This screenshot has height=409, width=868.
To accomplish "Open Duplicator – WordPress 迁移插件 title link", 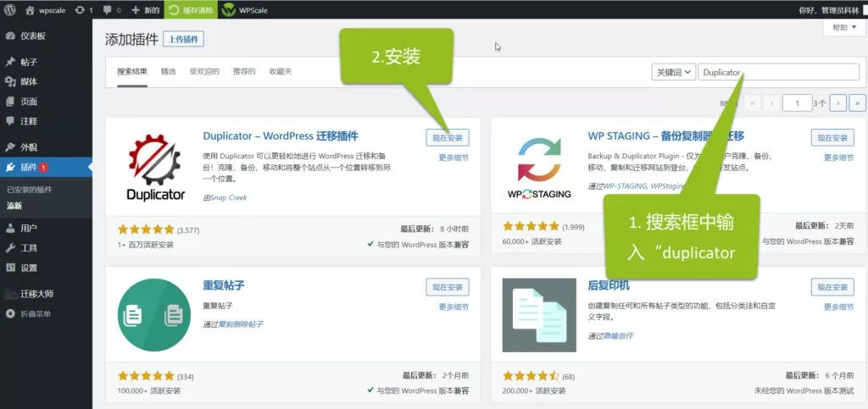I will pyautogui.click(x=281, y=136).
